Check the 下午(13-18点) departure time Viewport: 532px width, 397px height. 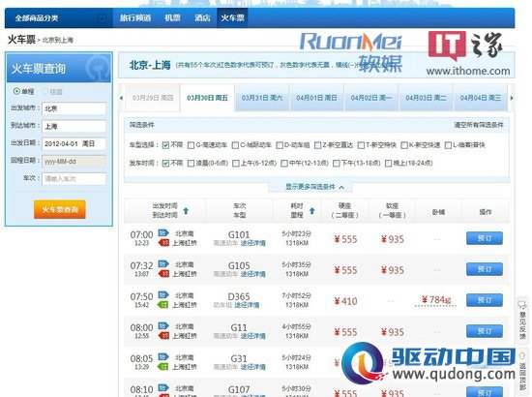337,164
